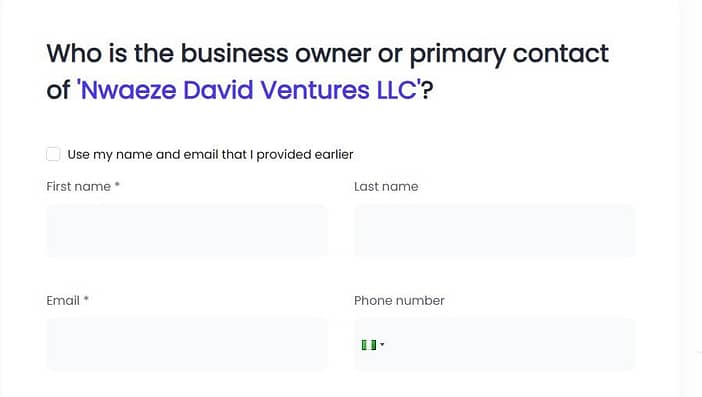Focus the First name input field
Image resolution: width=702 pixels, height=397 pixels.
tap(187, 231)
